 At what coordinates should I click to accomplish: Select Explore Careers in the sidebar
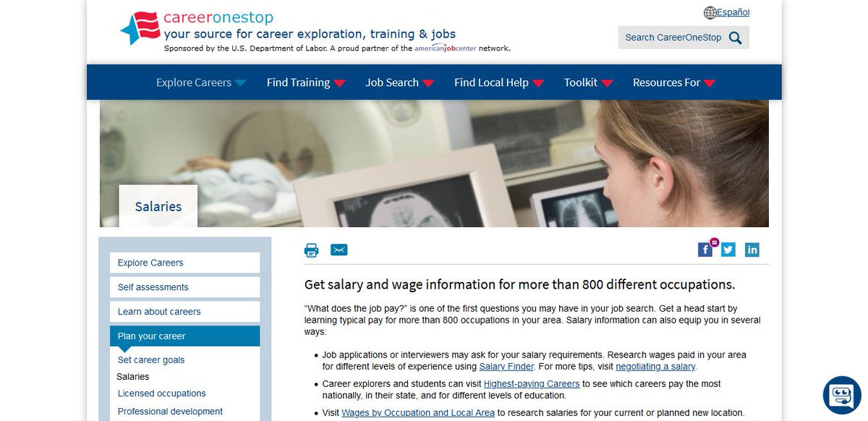click(x=184, y=263)
